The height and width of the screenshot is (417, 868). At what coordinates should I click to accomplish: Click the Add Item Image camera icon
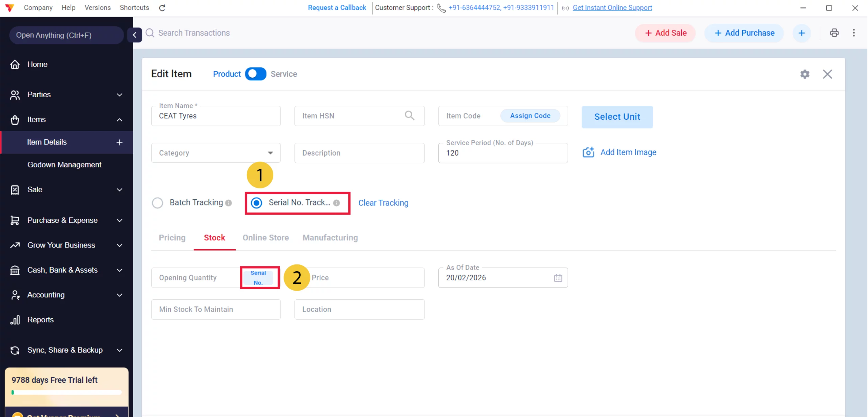click(588, 152)
